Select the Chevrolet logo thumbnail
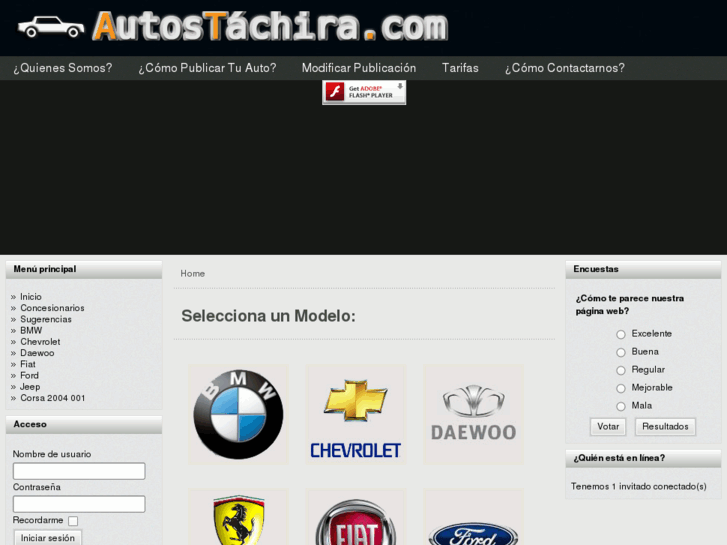This screenshot has width=727, height=545. tap(356, 414)
